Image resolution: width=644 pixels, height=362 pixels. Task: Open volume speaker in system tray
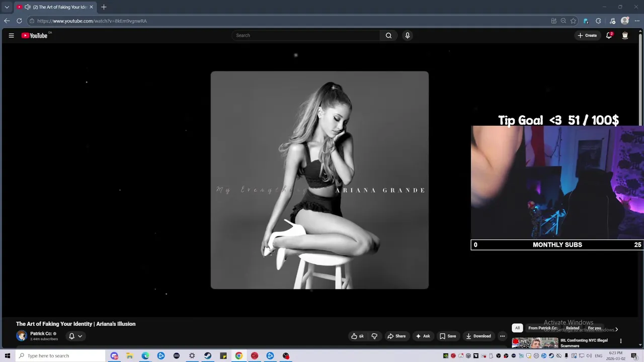(589, 356)
